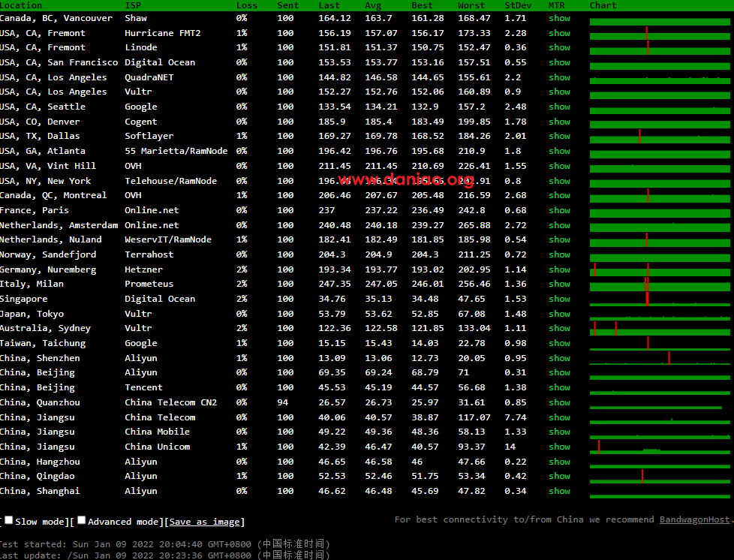Select the "55 Marietta/RamNode" ISP cell
This screenshot has width=734, height=560.
[x=176, y=151]
